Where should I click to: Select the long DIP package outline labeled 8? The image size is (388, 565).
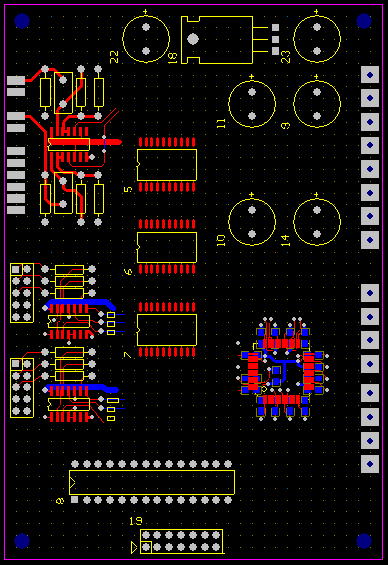click(x=152, y=482)
